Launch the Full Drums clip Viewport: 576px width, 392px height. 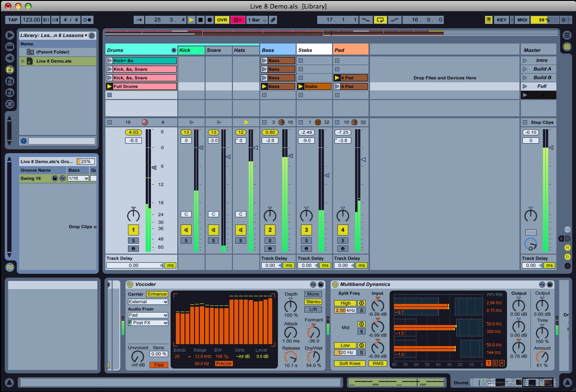tap(110, 87)
